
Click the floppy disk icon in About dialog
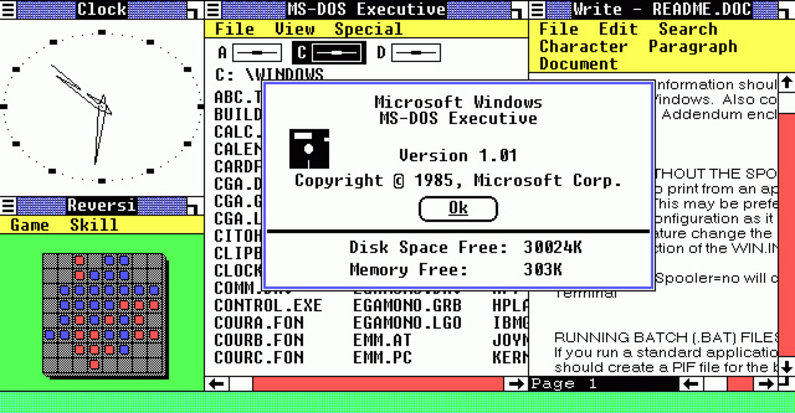[309, 149]
